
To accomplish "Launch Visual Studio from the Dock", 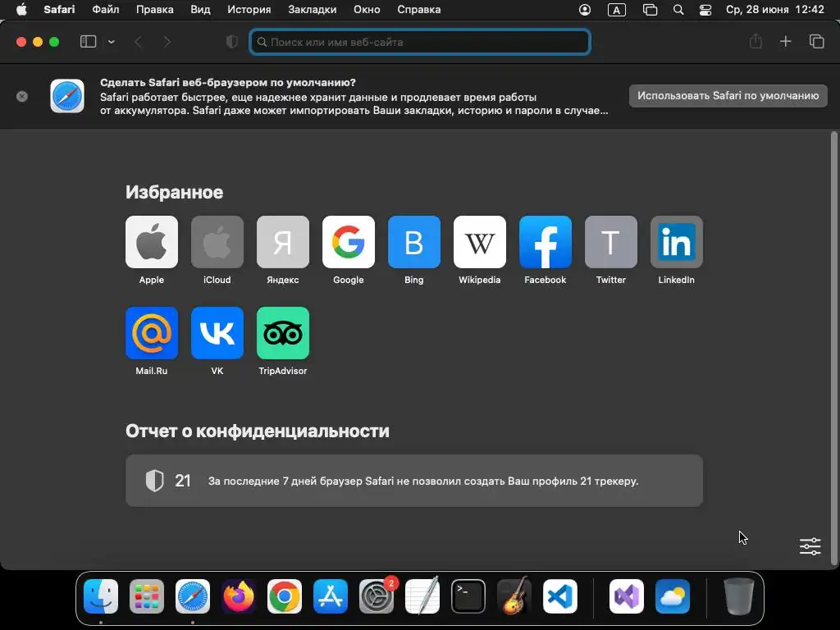I will coord(627,596).
